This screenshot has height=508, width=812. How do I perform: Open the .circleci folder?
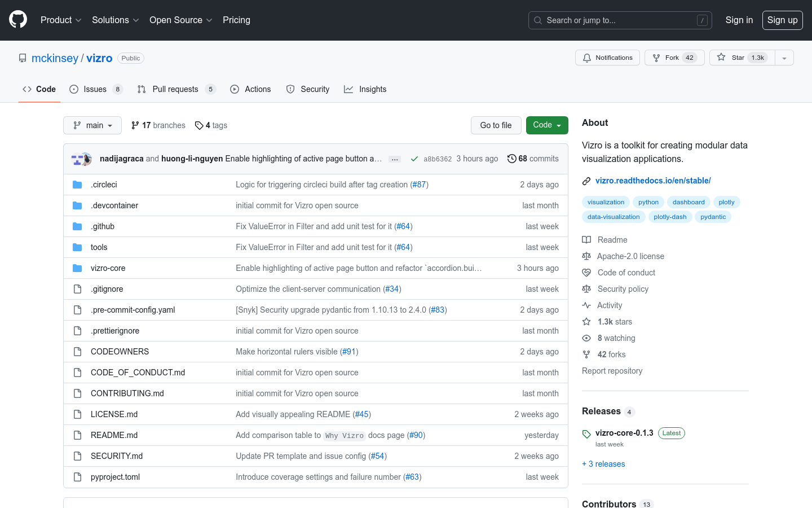(104, 185)
